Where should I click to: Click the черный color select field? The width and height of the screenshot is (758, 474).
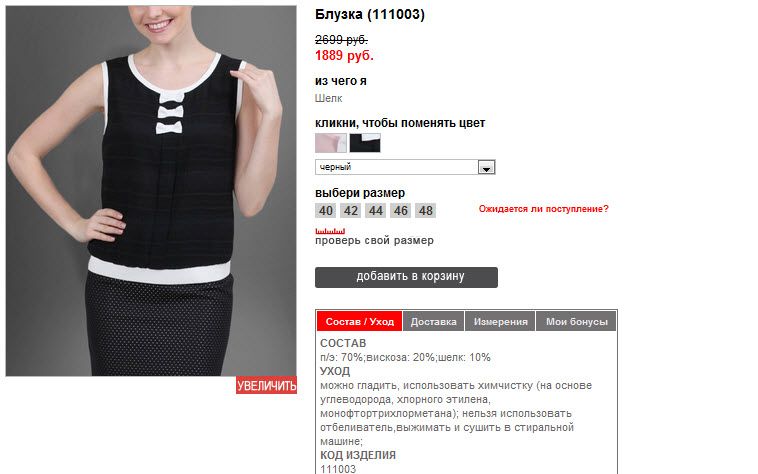click(x=405, y=167)
